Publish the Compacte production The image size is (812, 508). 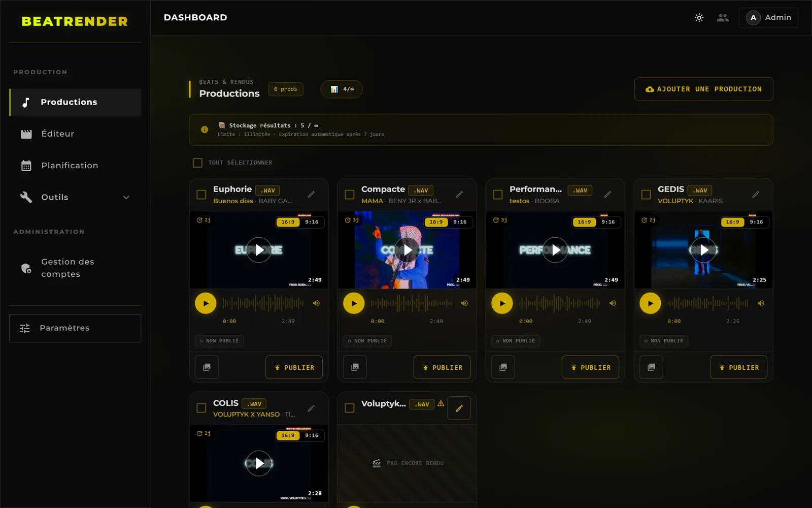pos(442,367)
